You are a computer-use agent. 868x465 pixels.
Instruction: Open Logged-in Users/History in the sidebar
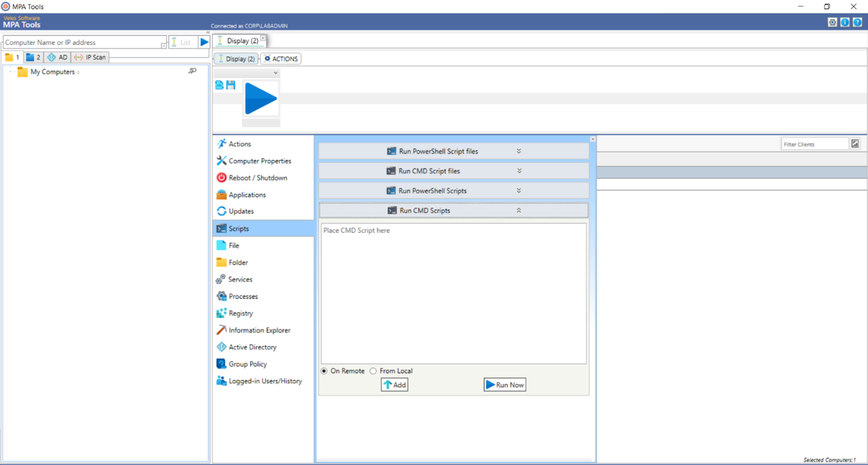click(x=263, y=381)
